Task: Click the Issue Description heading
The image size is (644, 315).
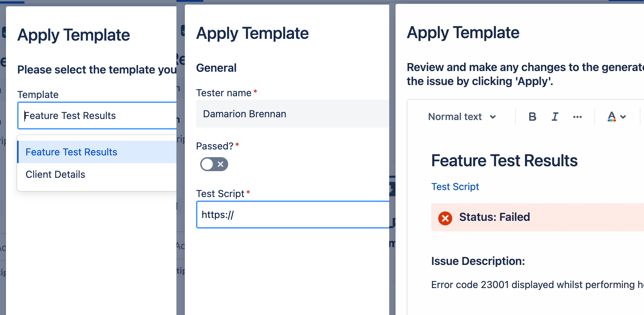Action: click(x=478, y=261)
